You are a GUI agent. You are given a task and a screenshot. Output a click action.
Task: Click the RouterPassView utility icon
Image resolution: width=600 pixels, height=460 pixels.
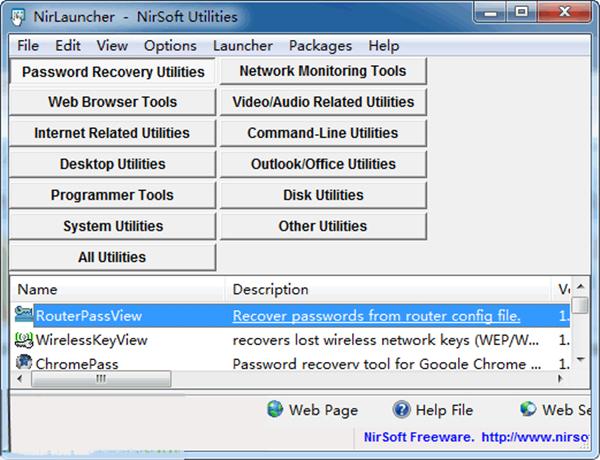click(x=24, y=315)
